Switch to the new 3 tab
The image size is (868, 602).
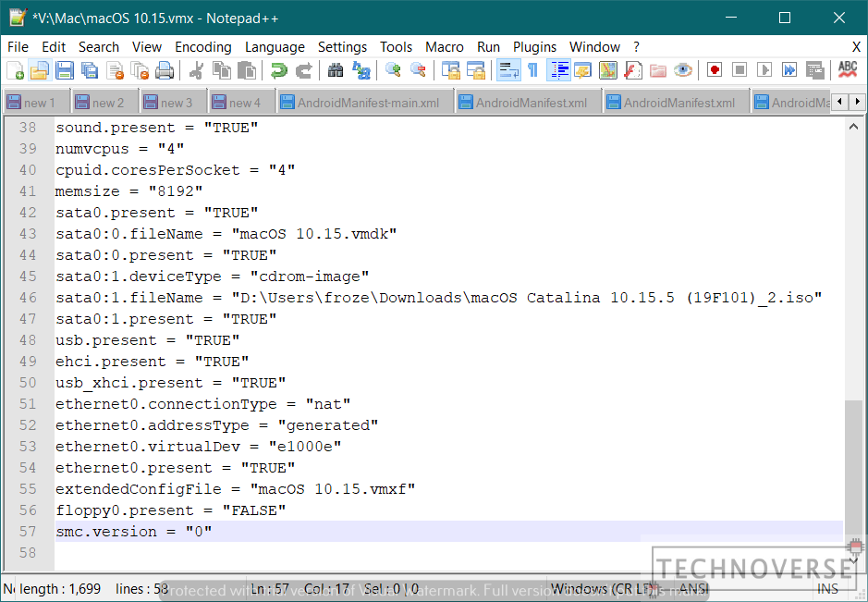coord(176,103)
